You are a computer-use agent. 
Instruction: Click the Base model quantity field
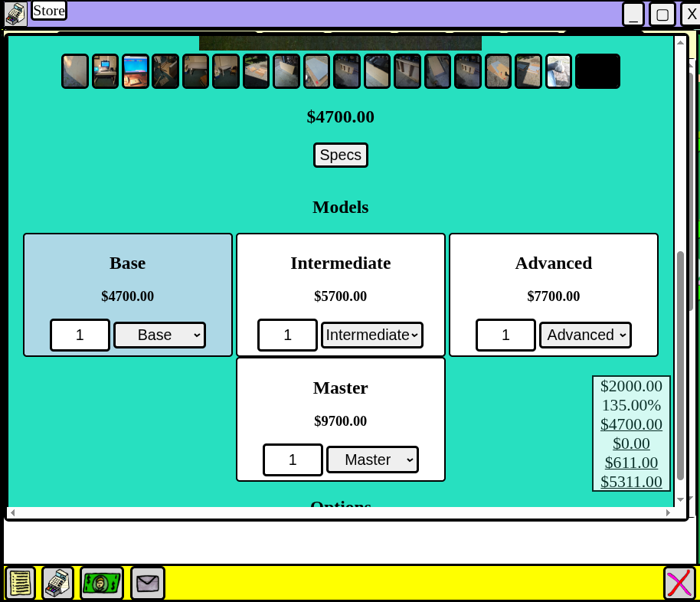click(x=80, y=335)
